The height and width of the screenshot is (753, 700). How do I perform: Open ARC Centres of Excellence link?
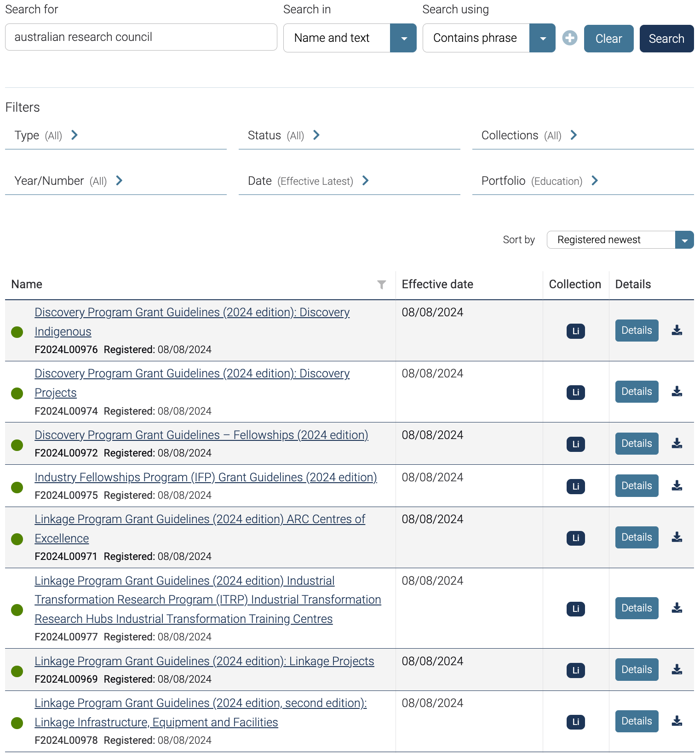coord(200,529)
